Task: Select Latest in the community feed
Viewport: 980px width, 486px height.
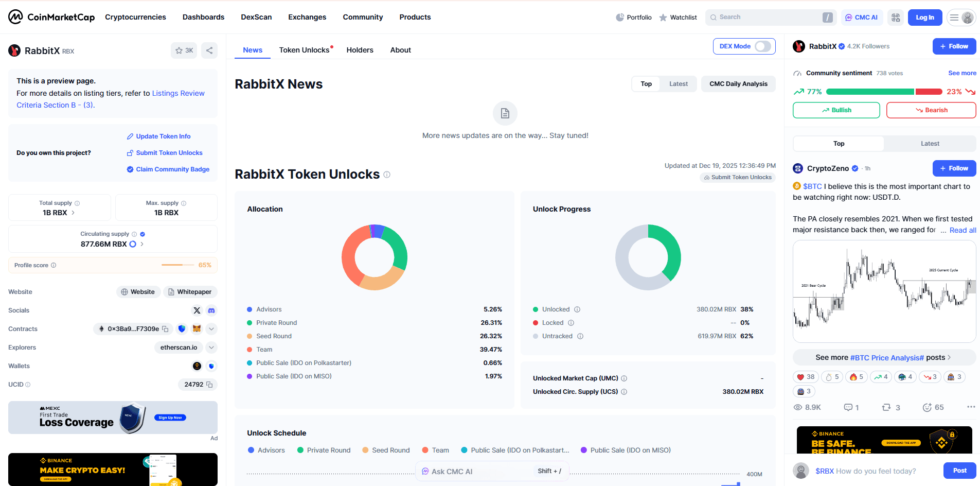Action: pyautogui.click(x=930, y=144)
